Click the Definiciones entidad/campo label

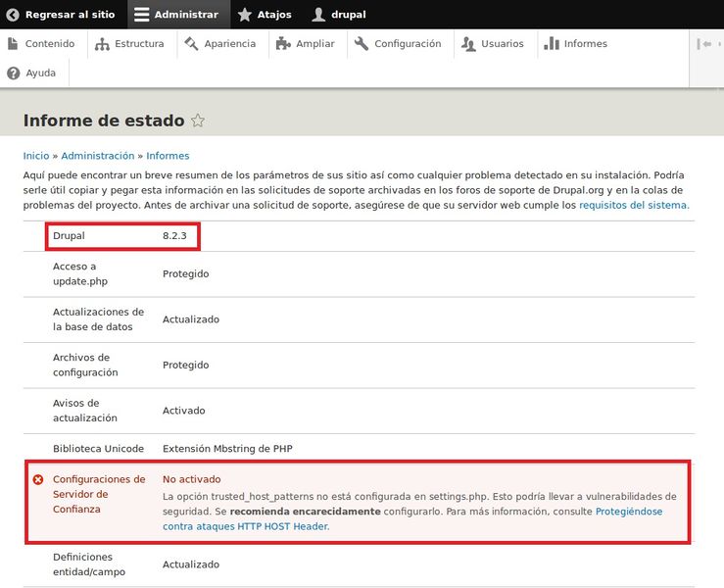[x=88, y=564]
